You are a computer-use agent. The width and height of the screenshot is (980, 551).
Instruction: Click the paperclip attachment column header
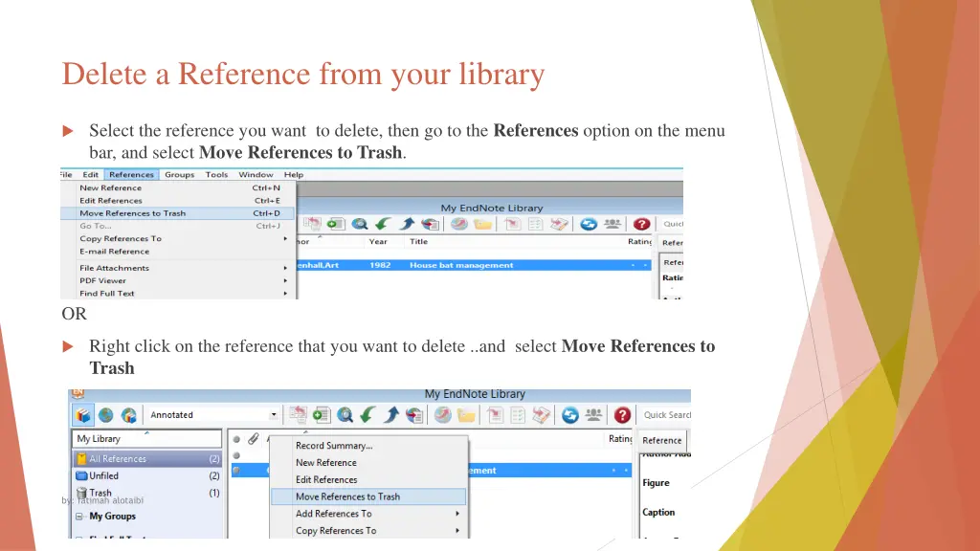click(253, 439)
